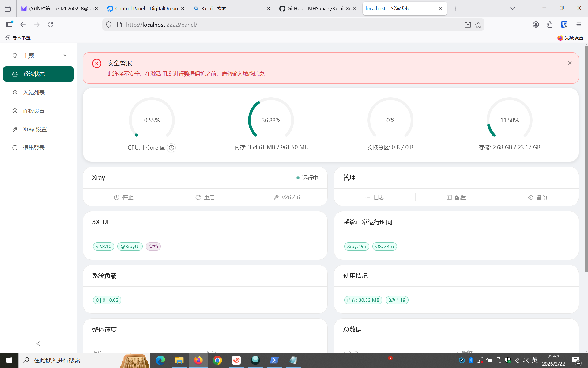The image size is (588, 368).
Task: Open the 日志 logs viewer
Action: click(x=375, y=197)
